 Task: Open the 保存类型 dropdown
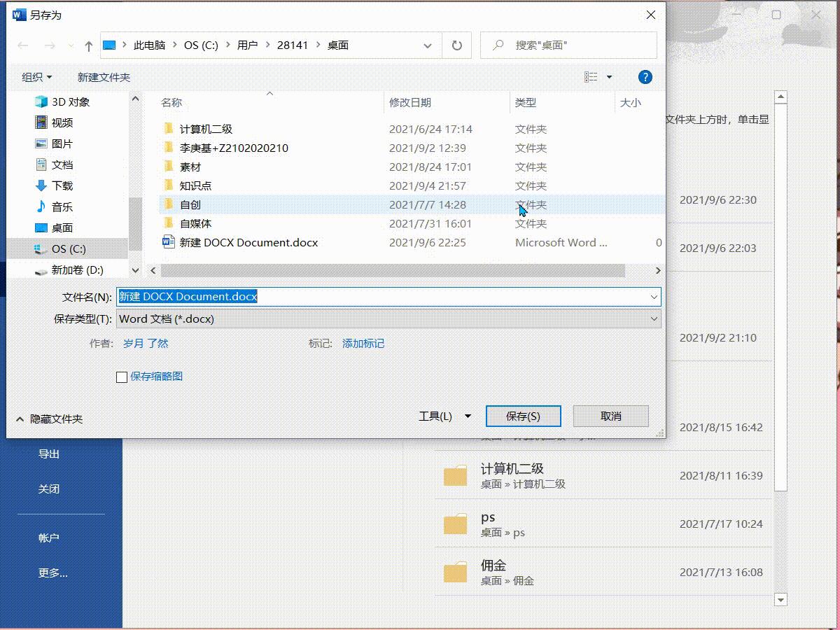654,318
